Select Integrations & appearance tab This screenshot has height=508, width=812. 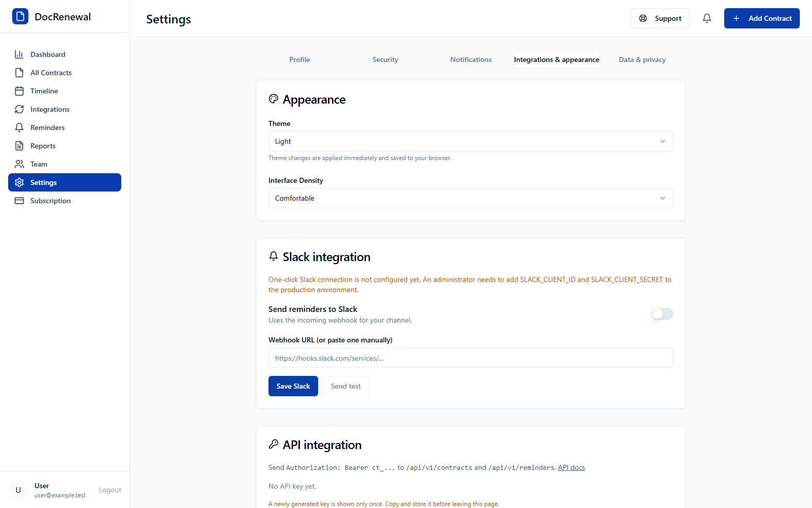tap(557, 59)
